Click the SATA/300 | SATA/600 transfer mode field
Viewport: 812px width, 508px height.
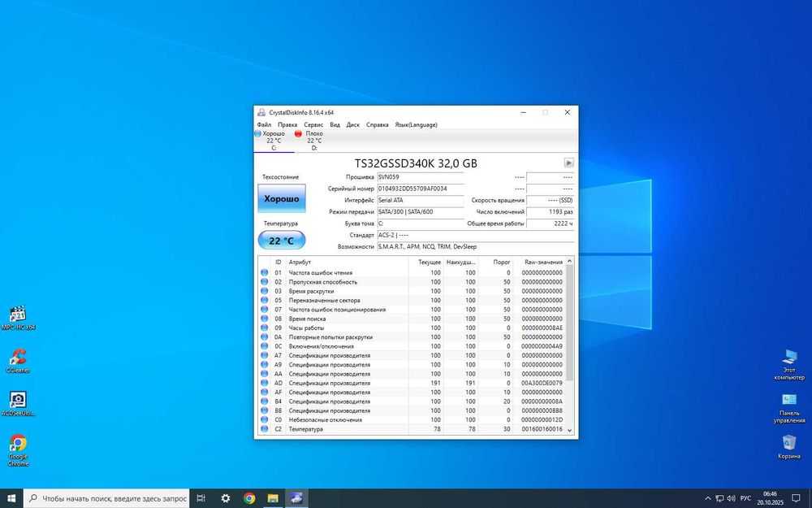pos(420,211)
